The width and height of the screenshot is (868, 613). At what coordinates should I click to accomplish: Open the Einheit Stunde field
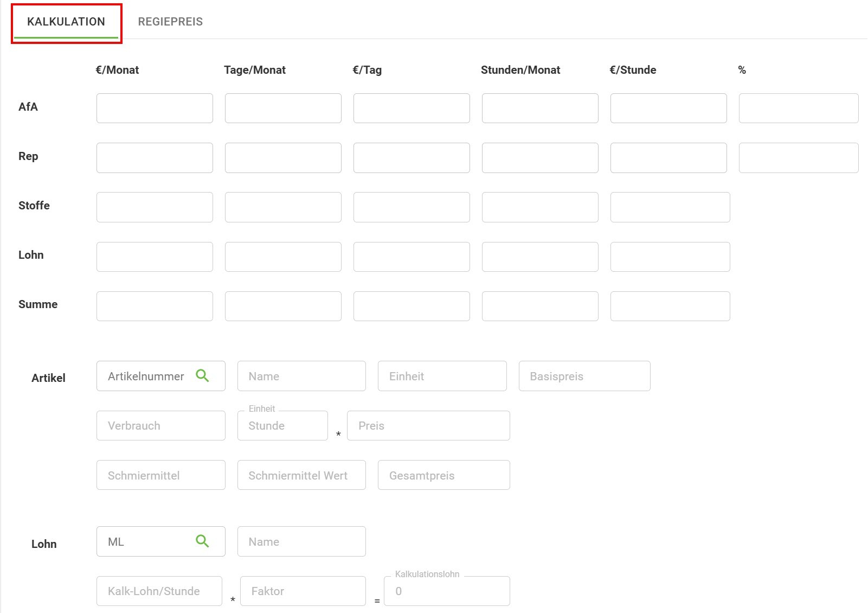[x=282, y=426]
